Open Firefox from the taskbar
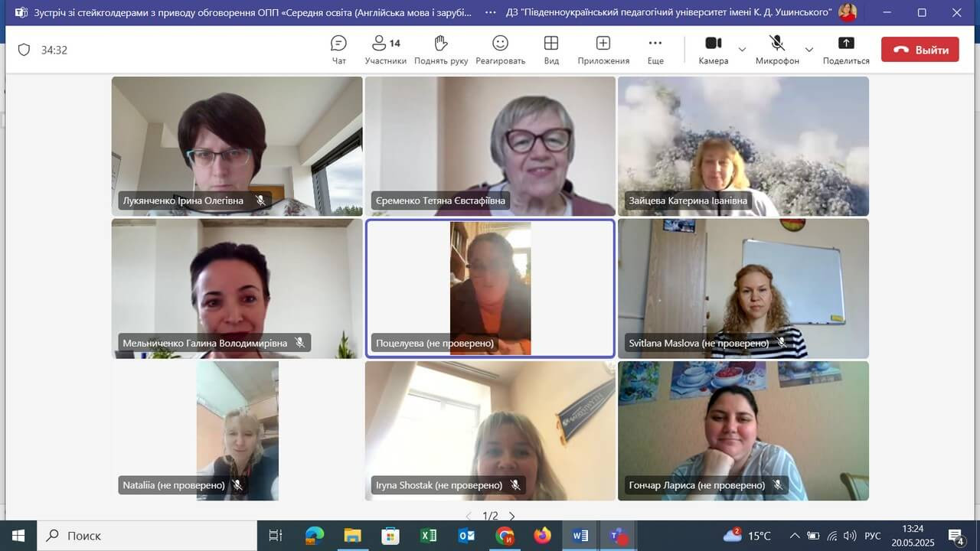The height and width of the screenshot is (551, 980). pos(543,536)
